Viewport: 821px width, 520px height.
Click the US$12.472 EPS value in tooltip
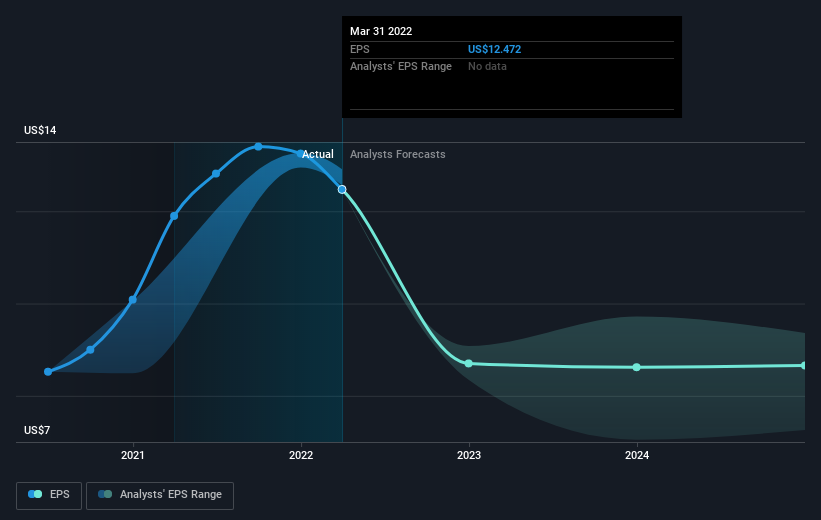tap(494, 49)
